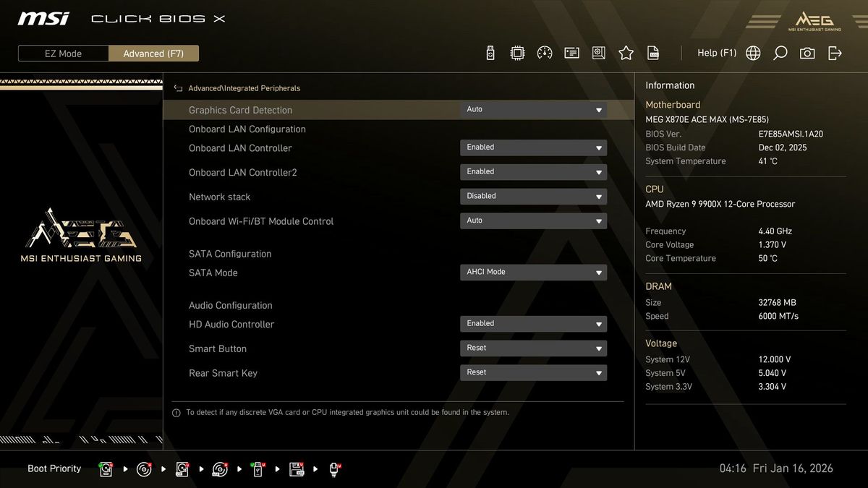This screenshot has height=488, width=868.
Task: Change Network stack Disabled dropdown
Action: click(533, 197)
